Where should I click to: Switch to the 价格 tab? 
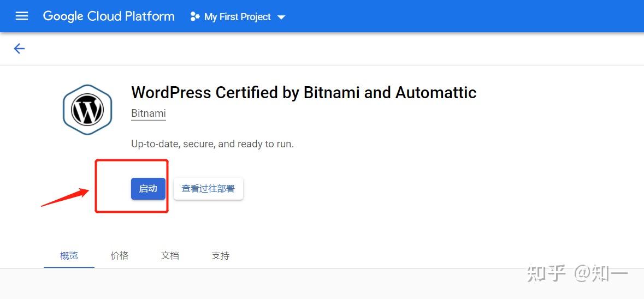pyautogui.click(x=120, y=256)
